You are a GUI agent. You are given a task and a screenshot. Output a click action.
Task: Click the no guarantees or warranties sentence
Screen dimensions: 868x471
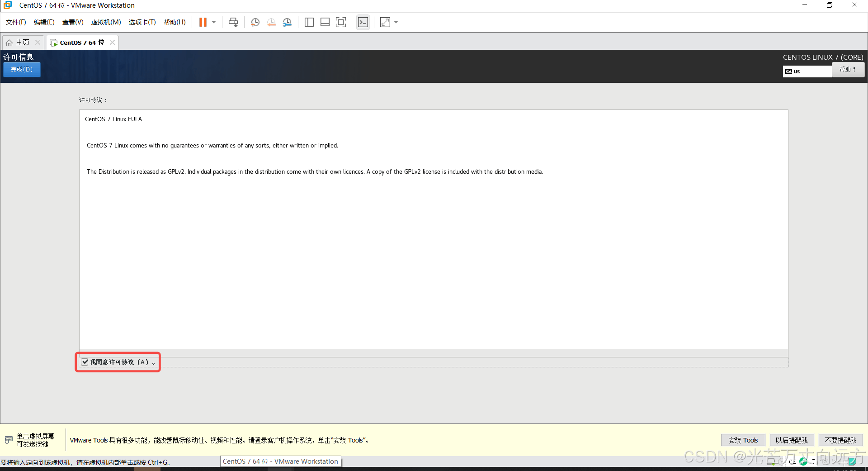tap(212, 145)
